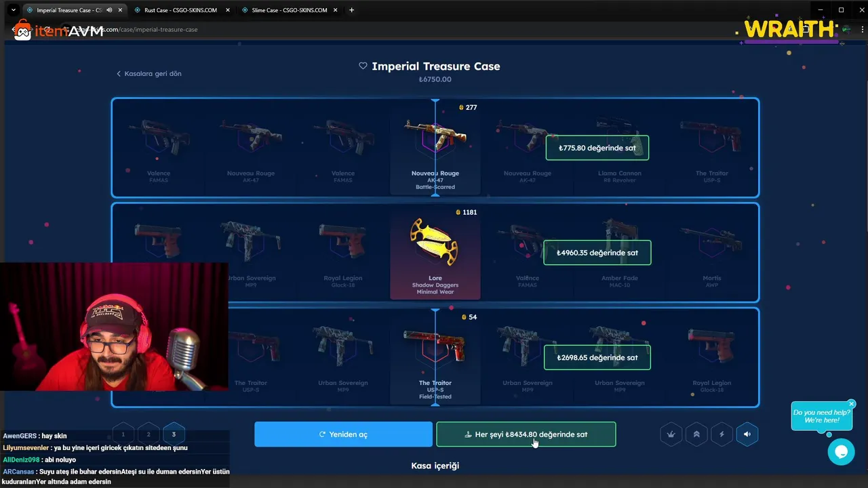Switch to the Slime Case browser tab
This screenshot has height=488, width=868.
tap(288, 10)
